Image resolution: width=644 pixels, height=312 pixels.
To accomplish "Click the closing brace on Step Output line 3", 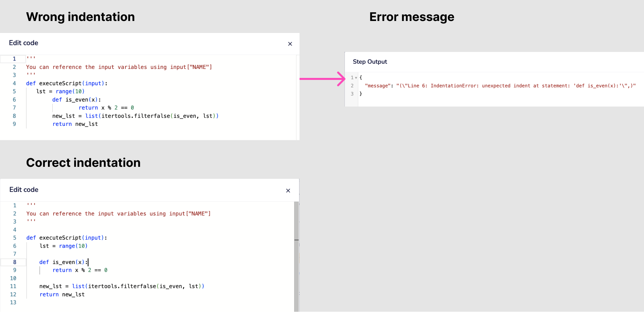I will (x=361, y=94).
